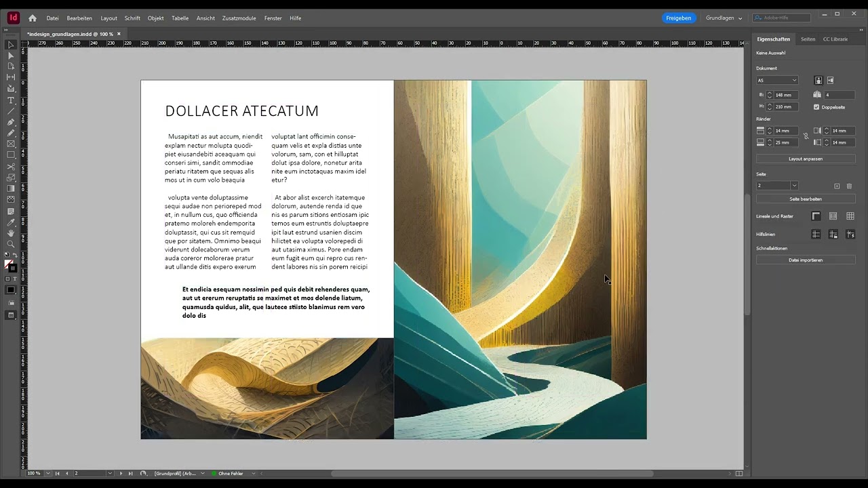The height and width of the screenshot is (488, 868).
Task: Toggle document grid display
Action: click(850, 216)
